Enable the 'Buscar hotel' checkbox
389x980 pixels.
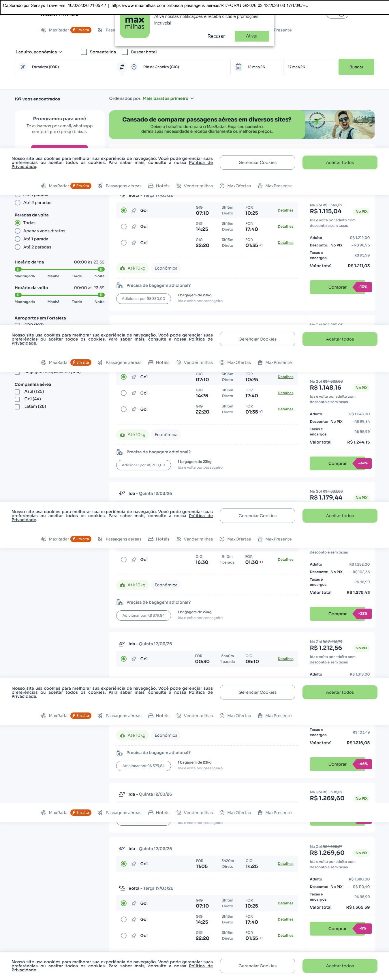point(125,52)
